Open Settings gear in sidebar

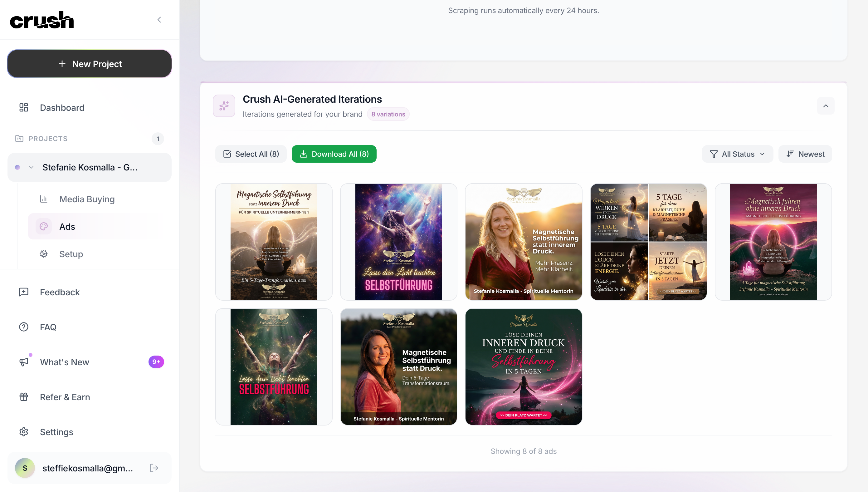pyautogui.click(x=24, y=432)
